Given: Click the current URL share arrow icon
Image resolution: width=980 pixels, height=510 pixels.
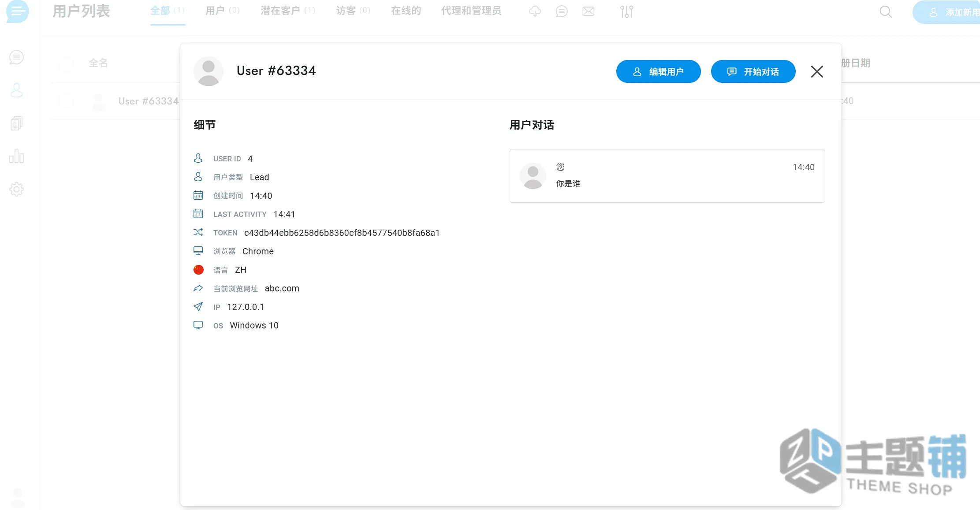Looking at the screenshot, I should (198, 288).
